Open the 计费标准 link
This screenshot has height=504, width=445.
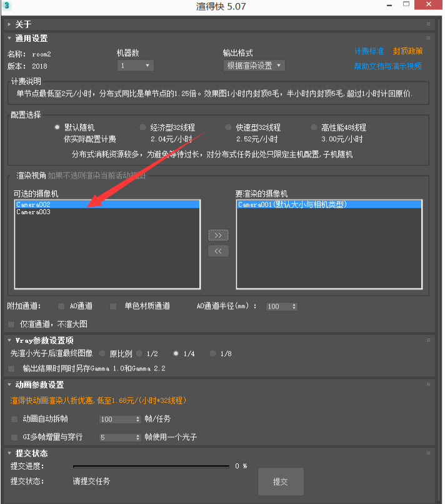[x=369, y=51]
